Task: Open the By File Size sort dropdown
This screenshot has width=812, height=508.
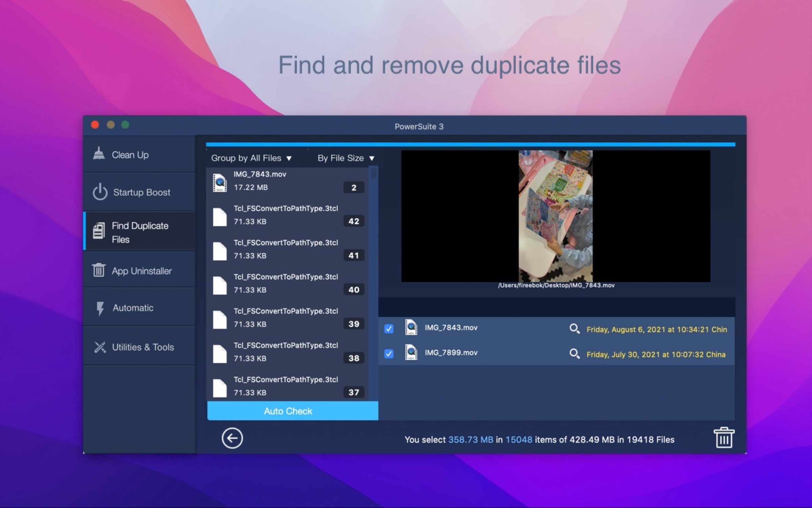Action: [346, 158]
